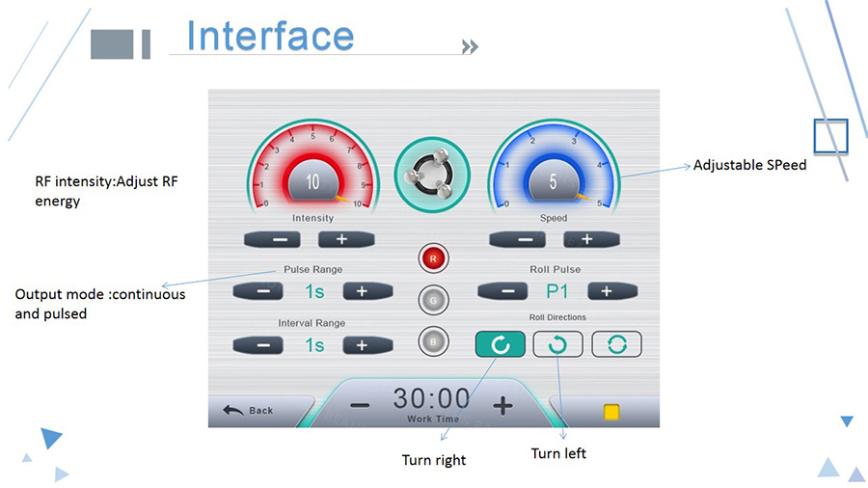868x488 pixels.
Task: Tap the yellow stop square button
Action: (x=611, y=412)
